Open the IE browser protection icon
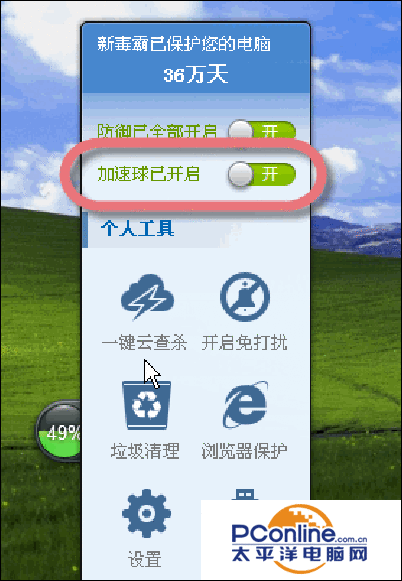402x581 pixels. 245,404
